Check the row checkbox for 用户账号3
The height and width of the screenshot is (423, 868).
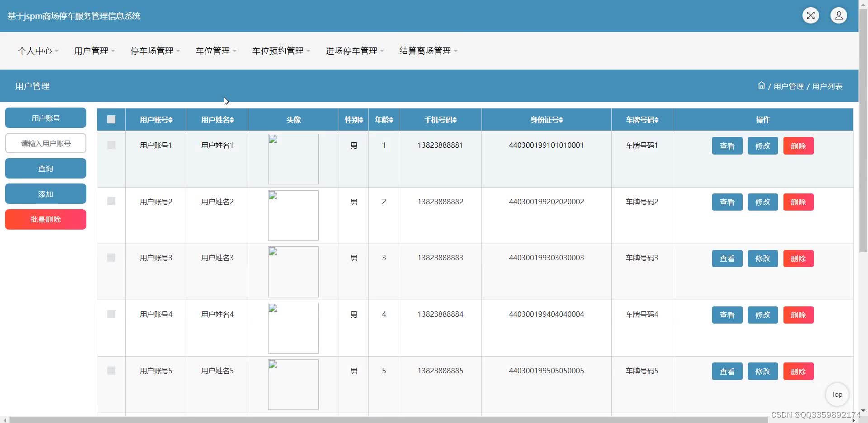pyautogui.click(x=111, y=258)
